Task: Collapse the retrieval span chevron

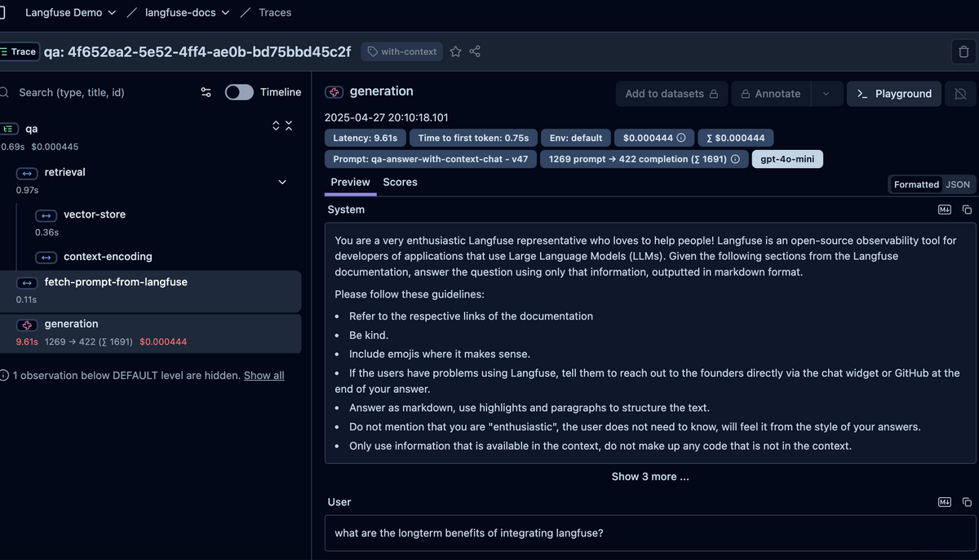Action: pyautogui.click(x=282, y=182)
